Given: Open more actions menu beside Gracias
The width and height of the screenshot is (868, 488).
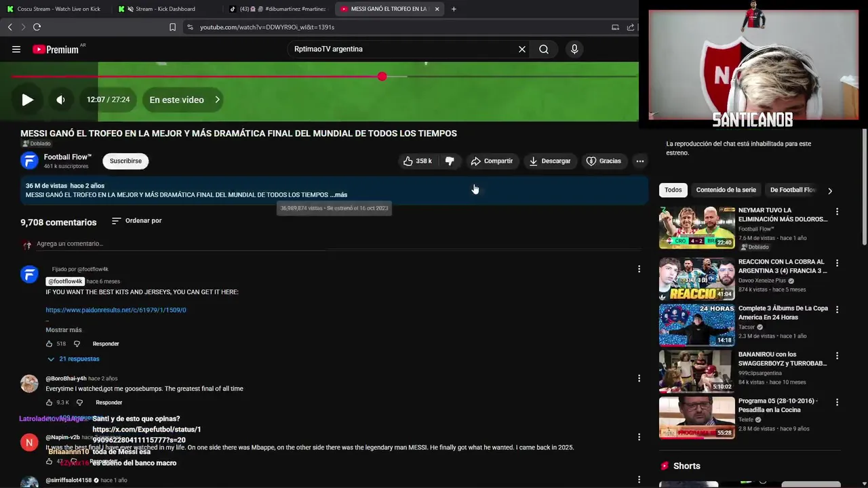Looking at the screenshot, I should point(639,161).
